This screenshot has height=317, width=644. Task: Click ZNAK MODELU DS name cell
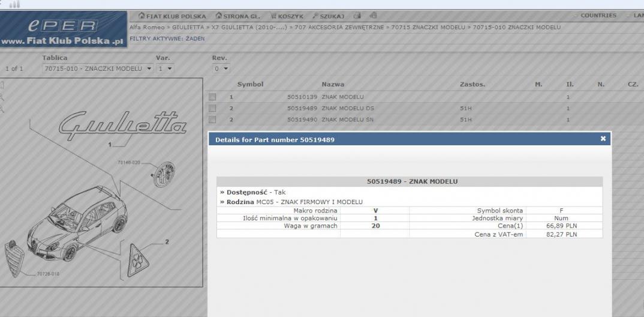point(347,108)
